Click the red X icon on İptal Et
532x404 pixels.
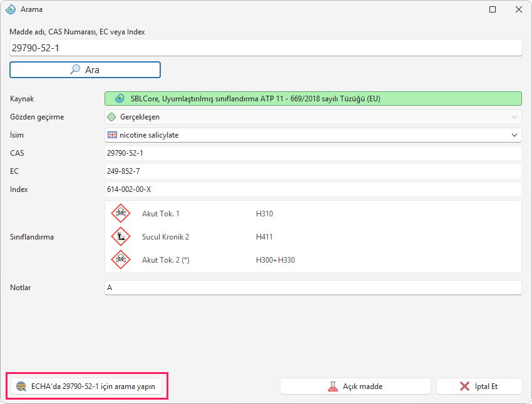464,386
